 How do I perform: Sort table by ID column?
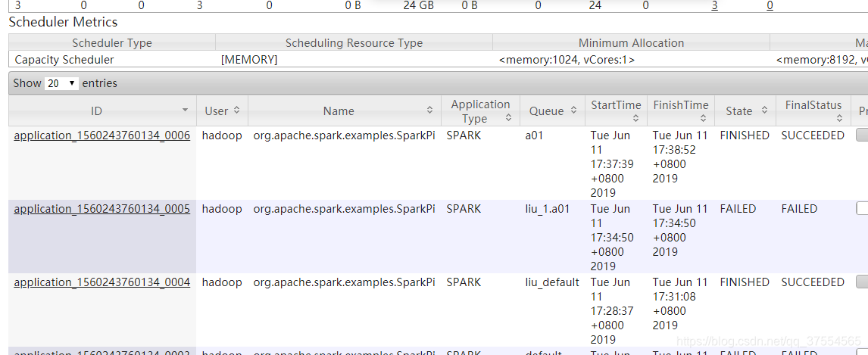click(102, 111)
